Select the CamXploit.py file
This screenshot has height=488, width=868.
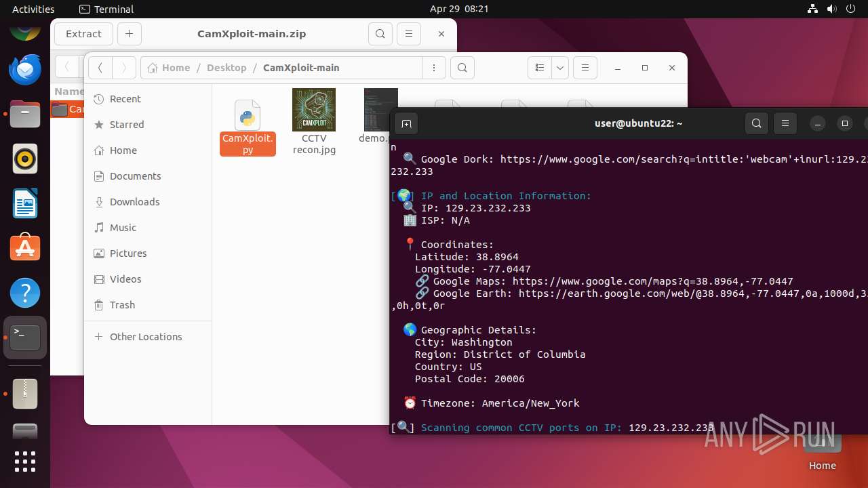pos(248,127)
